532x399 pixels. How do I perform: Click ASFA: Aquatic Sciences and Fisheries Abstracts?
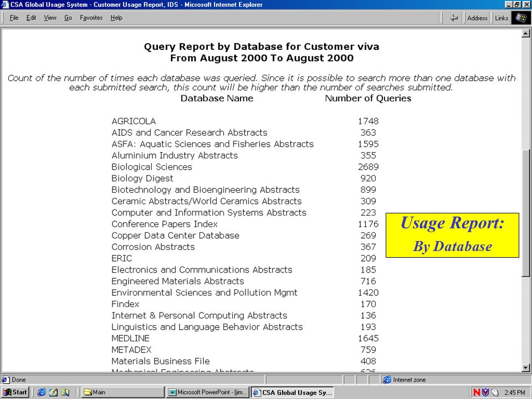point(212,144)
